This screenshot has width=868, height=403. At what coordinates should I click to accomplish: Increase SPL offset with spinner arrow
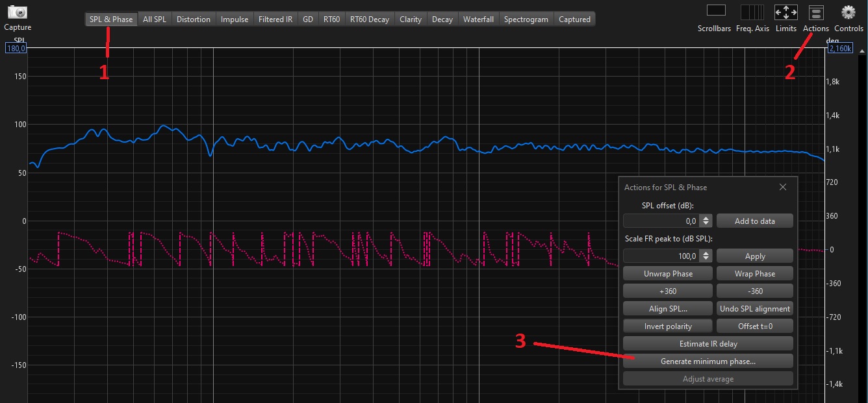706,218
